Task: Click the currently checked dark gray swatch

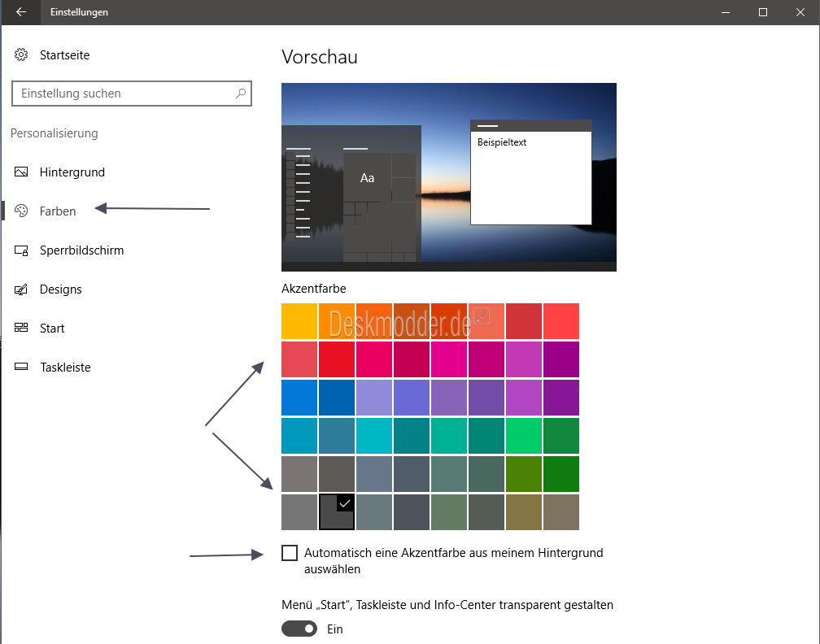Action: click(x=336, y=511)
